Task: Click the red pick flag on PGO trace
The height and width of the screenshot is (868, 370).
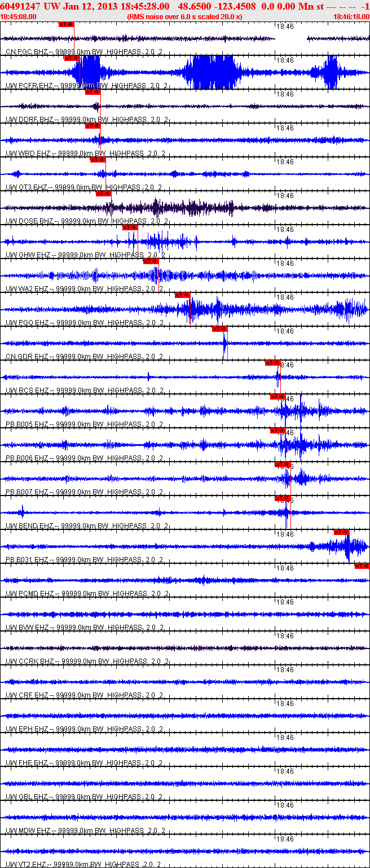Action: (183, 295)
